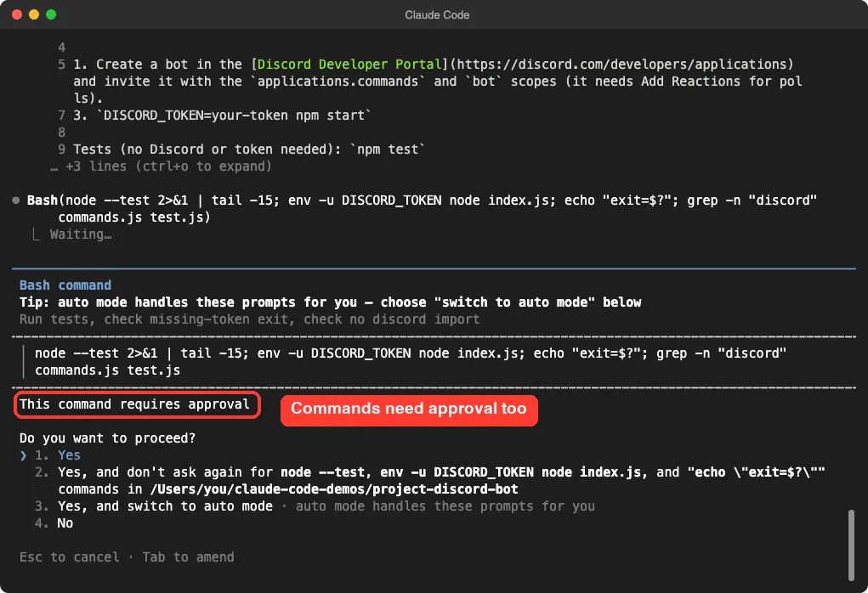Click the 'Tab to amend' hint
Image resolution: width=868 pixels, height=593 pixels.
pyautogui.click(x=188, y=557)
